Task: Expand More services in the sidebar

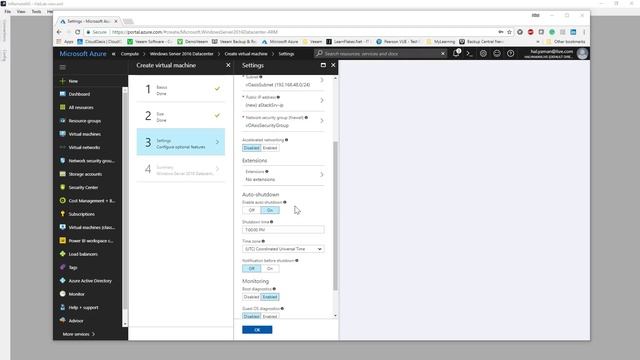Action: point(79,334)
